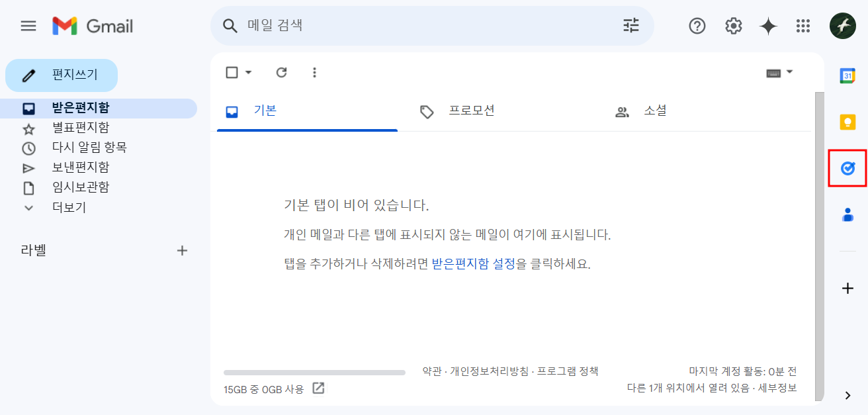Open advanced search filter options
The image size is (868, 415).
(630, 25)
